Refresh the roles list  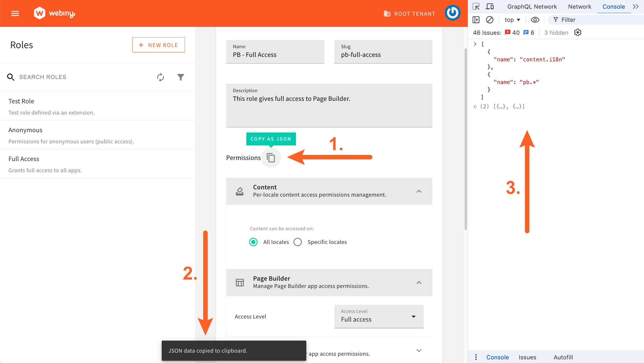click(x=160, y=77)
